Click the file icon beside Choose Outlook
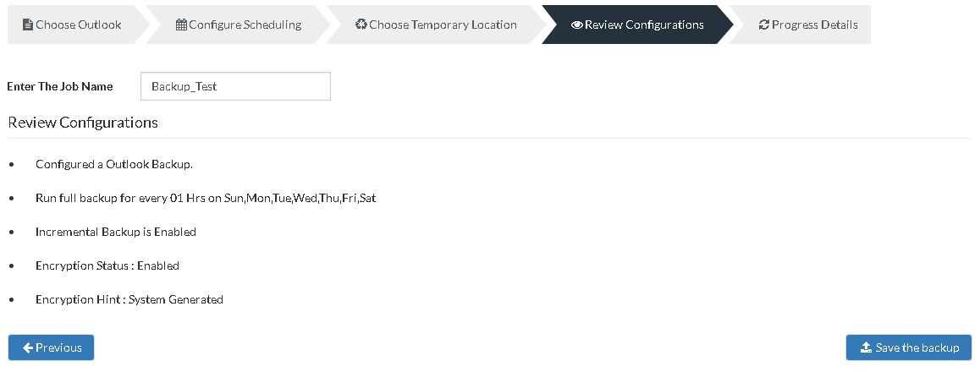This screenshot has height=372, width=980. tap(27, 25)
